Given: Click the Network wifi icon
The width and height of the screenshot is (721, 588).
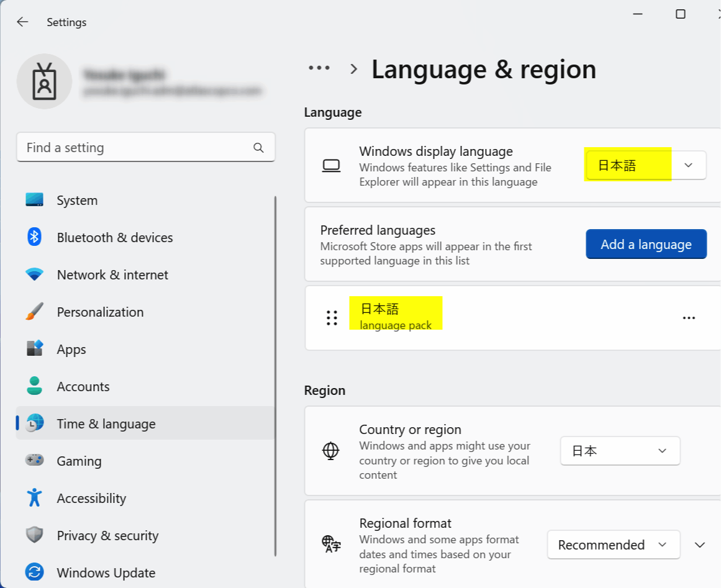Looking at the screenshot, I should 35,274.
